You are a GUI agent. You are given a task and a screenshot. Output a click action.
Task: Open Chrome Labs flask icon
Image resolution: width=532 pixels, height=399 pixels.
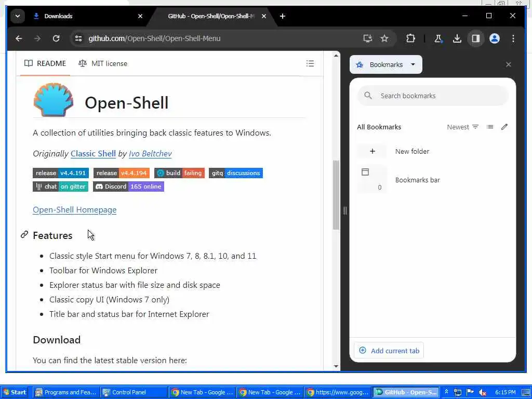coord(438,38)
